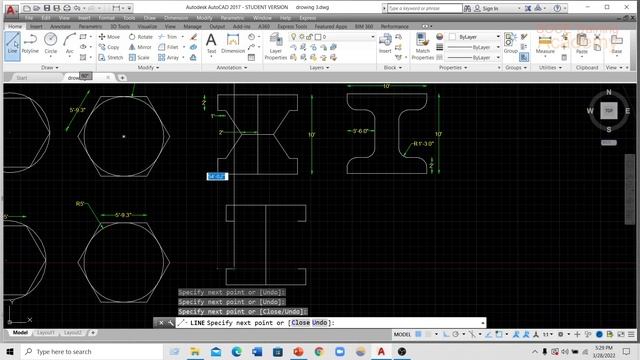Open the Annotate ribbon tab
640x360 pixels.
point(60,26)
